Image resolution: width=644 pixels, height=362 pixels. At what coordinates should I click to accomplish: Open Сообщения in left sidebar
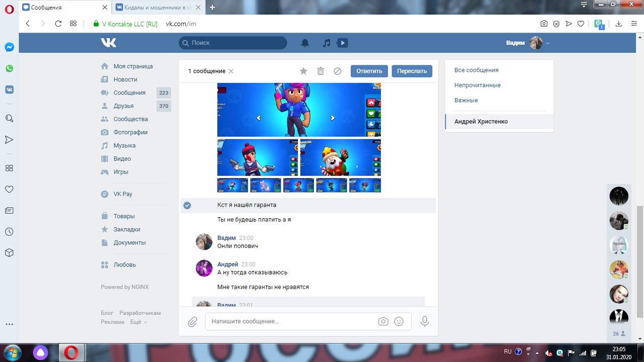point(129,93)
